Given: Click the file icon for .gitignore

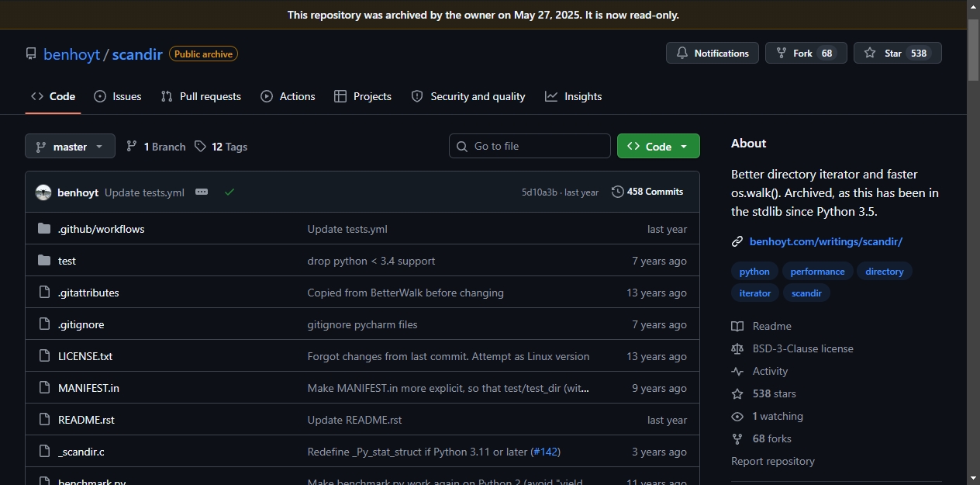Looking at the screenshot, I should (x=44, y=324).
